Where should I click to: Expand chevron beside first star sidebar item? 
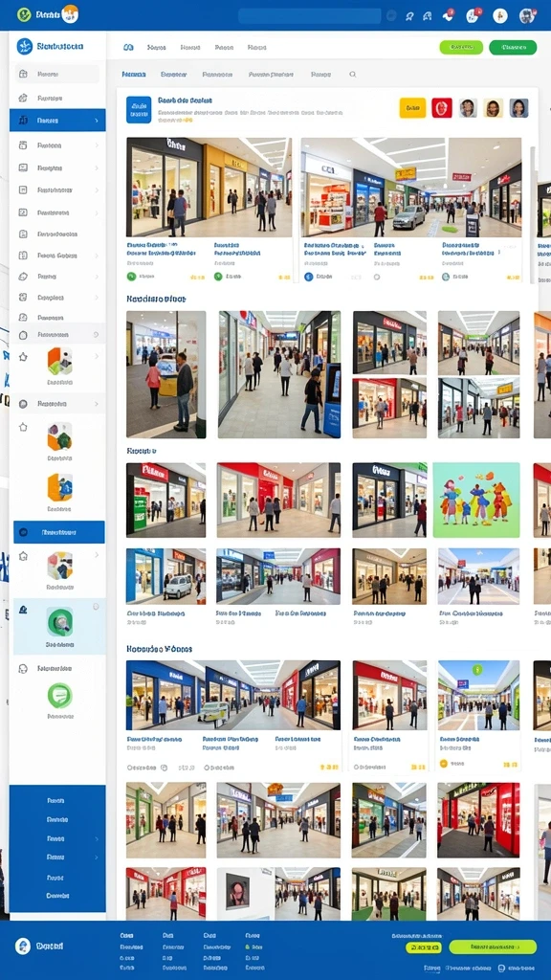[97, 356]
